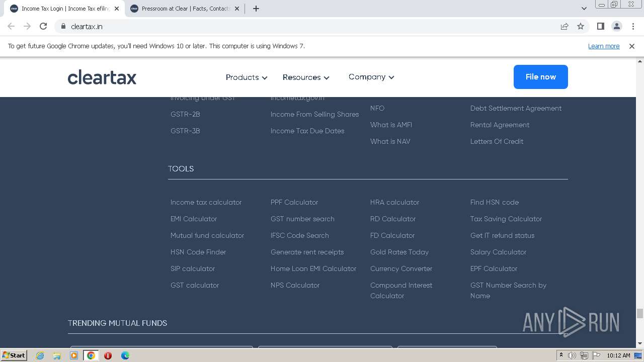Click the cleartax logo

(102, 77)
